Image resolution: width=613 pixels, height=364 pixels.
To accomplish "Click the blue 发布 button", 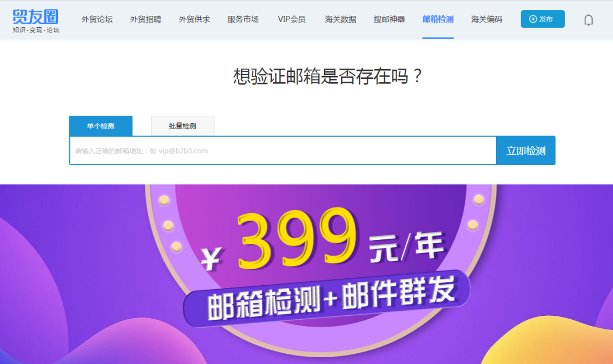I will (x=543, y=19).
